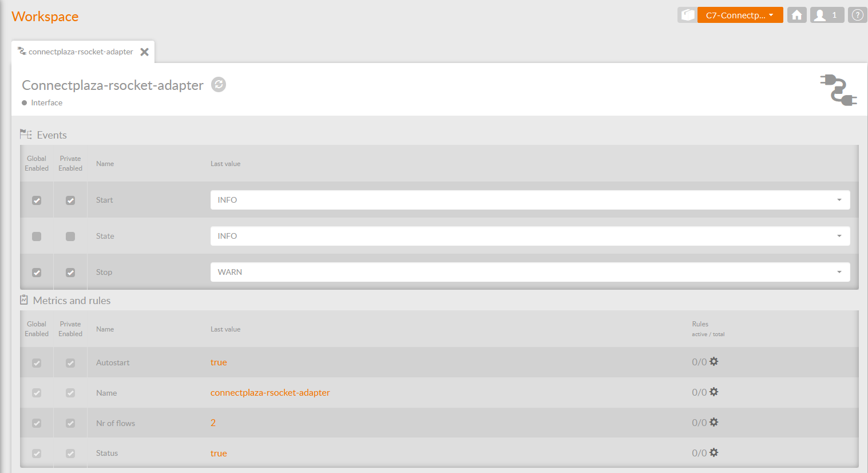
Task: Toggle Global Enabled checkbox for Start event
Action: point(37,200)
